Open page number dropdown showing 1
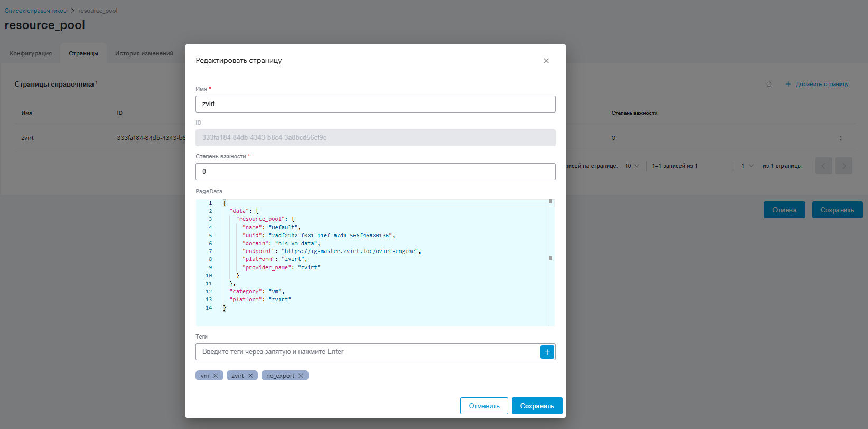Image resolution: width=868 pixels, height=429 pixels. pyautogui.click(x=747, y=166)
